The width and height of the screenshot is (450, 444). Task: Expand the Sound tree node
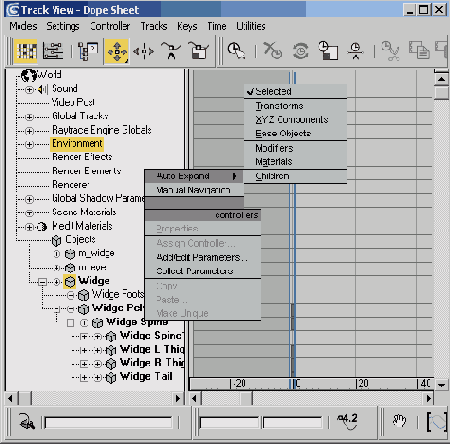click(29, 90)
